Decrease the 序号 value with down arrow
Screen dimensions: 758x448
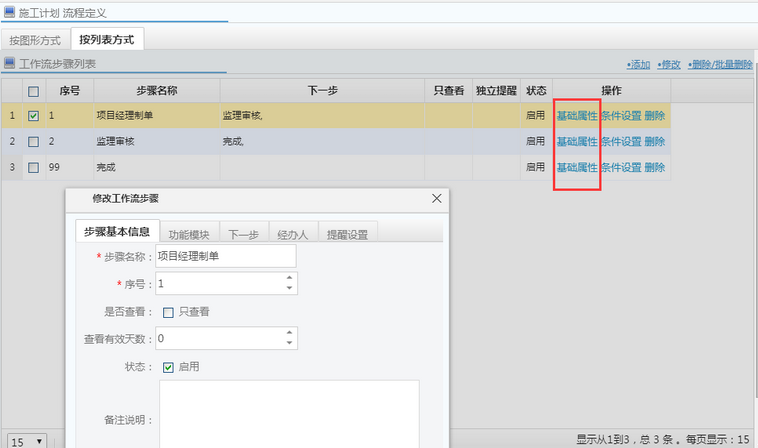(x=290, y=289)
